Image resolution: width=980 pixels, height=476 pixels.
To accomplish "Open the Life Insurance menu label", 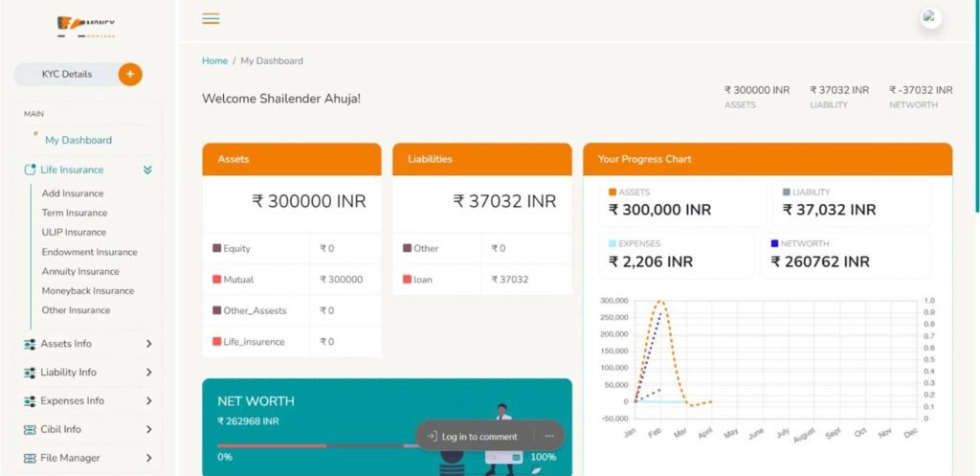I will coord(72,170).
